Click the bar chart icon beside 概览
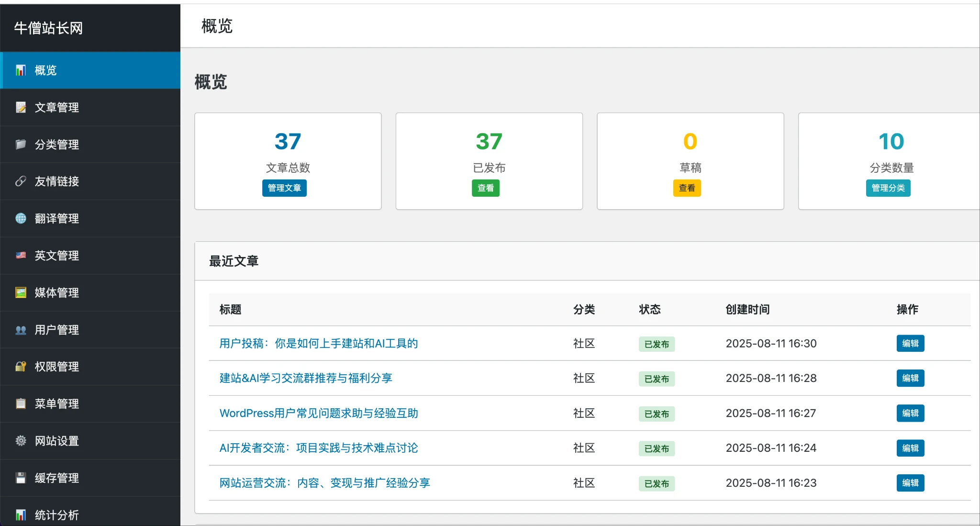The width and height of the screenshot is (980, 526). [x=21, y=70]
